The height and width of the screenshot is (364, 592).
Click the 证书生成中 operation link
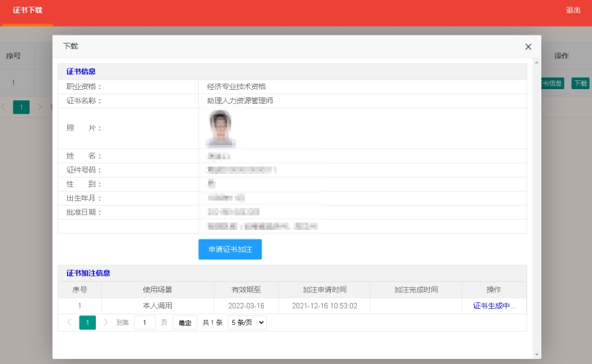(494, 306)
